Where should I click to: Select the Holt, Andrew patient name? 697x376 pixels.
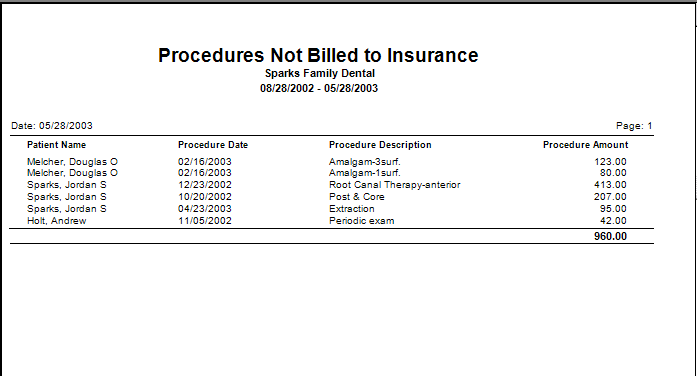(56, 221)
